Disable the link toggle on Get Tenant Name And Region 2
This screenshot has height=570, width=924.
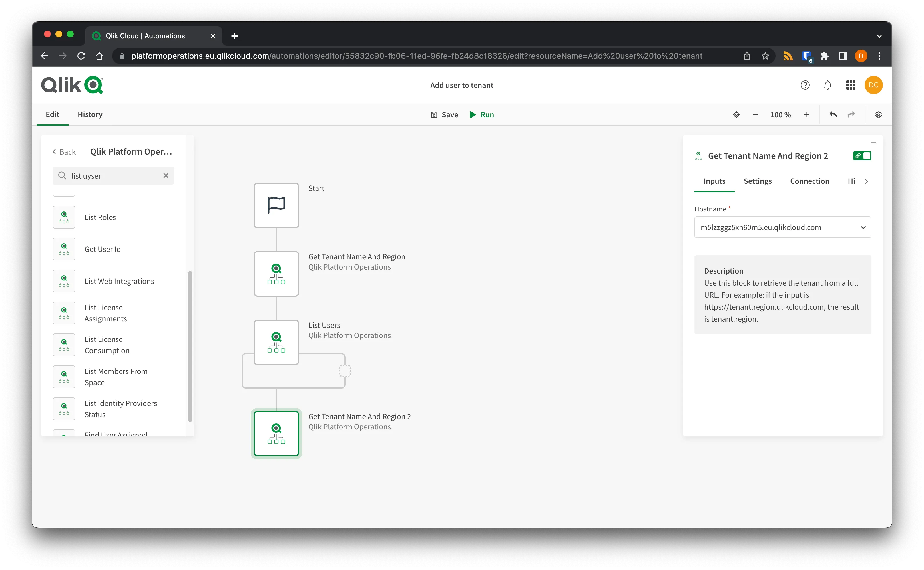click(x=863, y=156)
